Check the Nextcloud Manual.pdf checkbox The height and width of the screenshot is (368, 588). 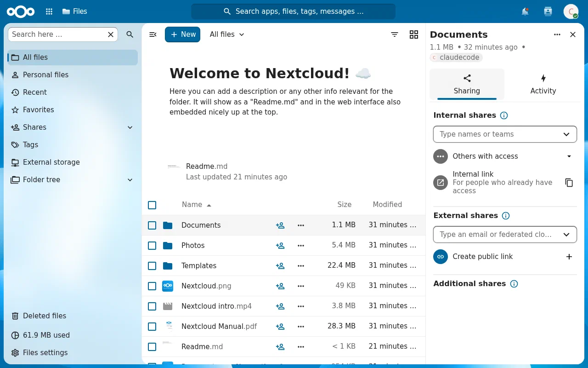(152, 327)
